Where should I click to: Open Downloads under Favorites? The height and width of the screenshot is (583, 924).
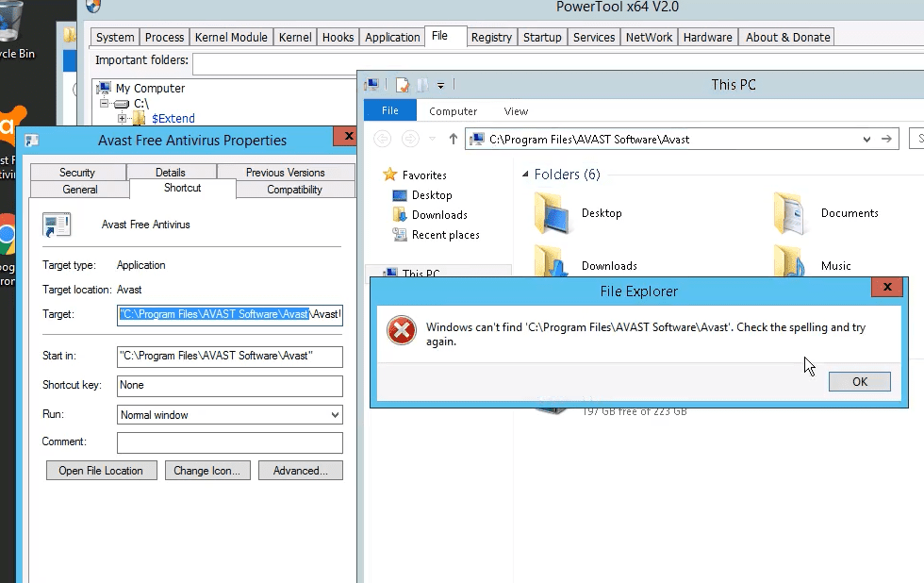click(x=439, y=215)
